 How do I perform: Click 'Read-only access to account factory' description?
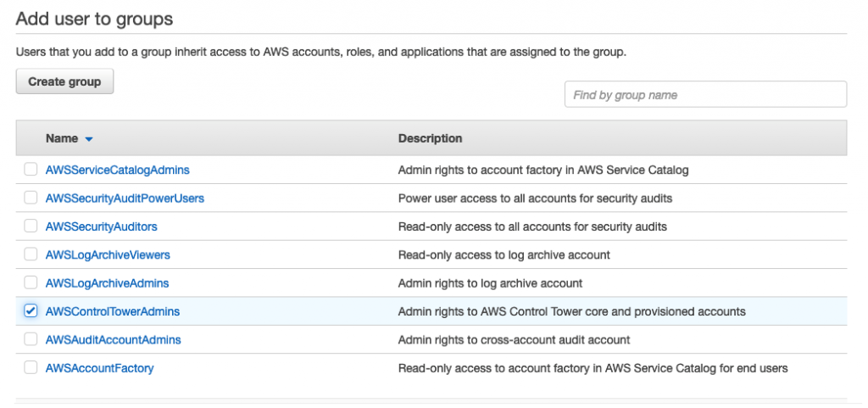(x=593, y=367)
